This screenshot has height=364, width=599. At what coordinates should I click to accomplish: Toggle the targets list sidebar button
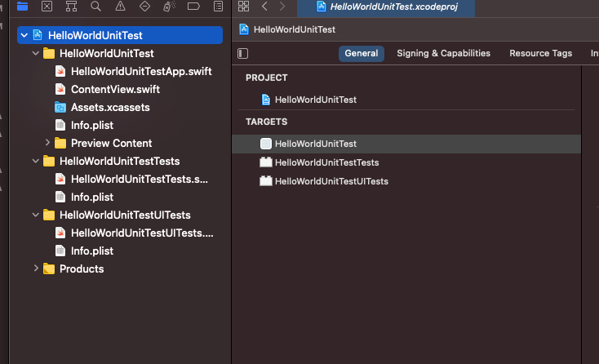[243, 53]
